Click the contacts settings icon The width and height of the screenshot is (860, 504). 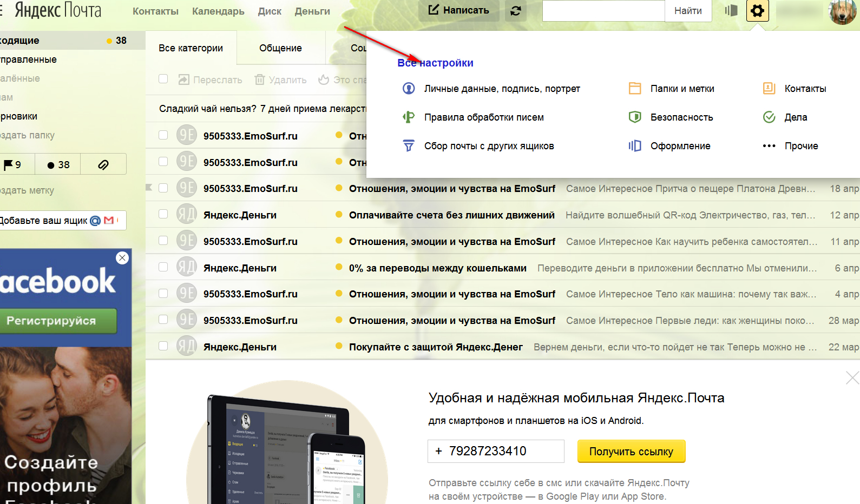click(x=769, y=89)
